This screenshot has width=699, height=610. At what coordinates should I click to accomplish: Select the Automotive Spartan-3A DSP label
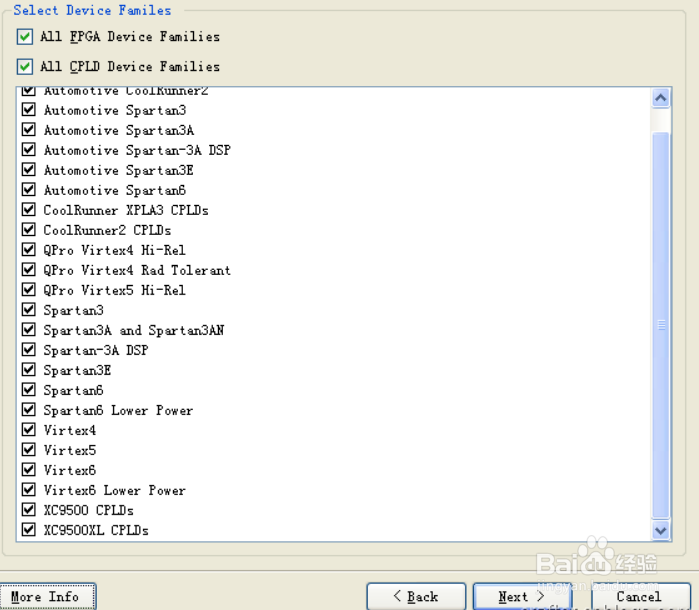tap(137, 150)
